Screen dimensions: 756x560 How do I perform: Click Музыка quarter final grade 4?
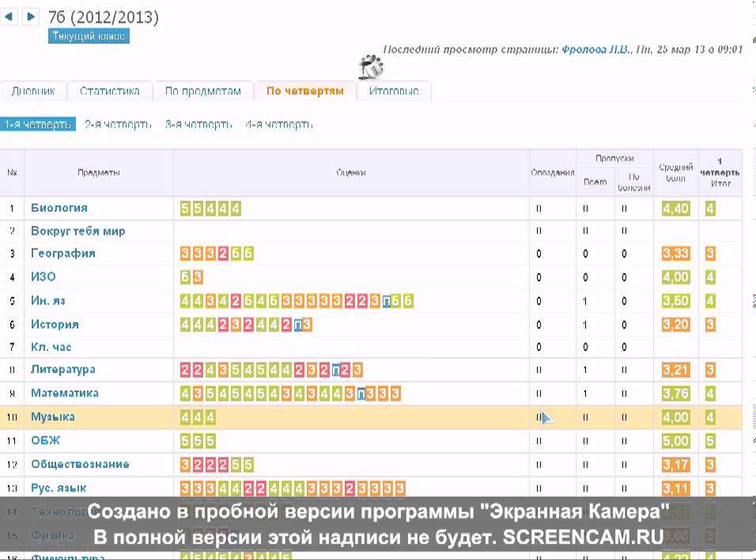(x=710, y=417)
